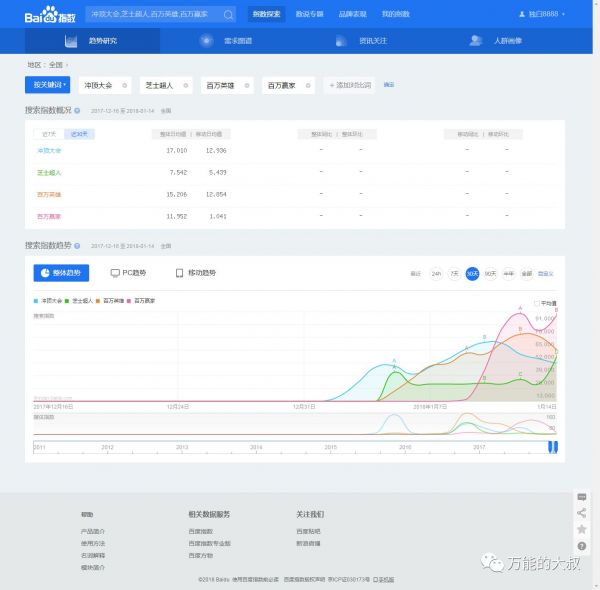Select the 30天 time range option

click(x=472, y=273)
